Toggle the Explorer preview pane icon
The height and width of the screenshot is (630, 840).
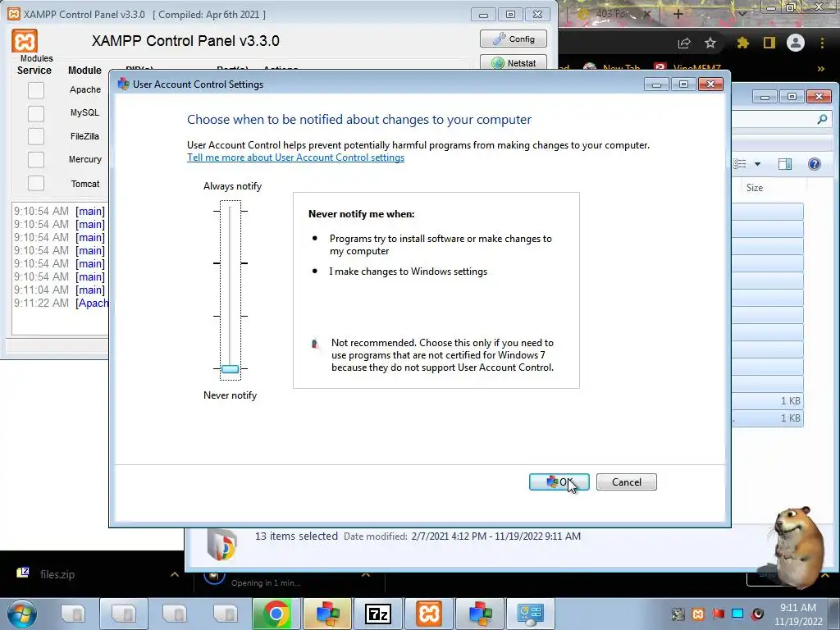[x=785, y=164]
